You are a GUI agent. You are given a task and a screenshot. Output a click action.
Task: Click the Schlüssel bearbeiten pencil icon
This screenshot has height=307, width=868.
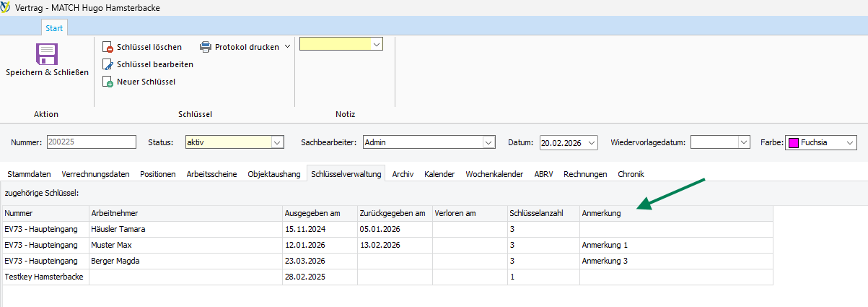click(x=108, y=64)
